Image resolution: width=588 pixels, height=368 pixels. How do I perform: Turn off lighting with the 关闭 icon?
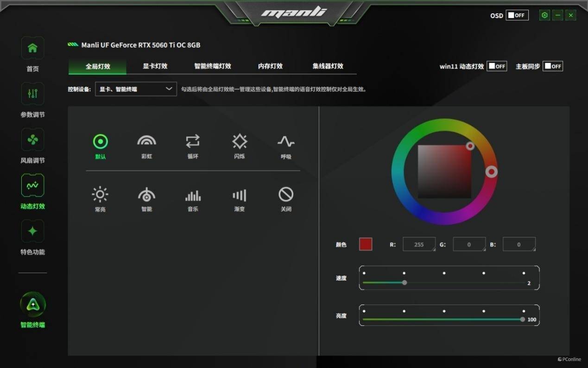point(286,199)
